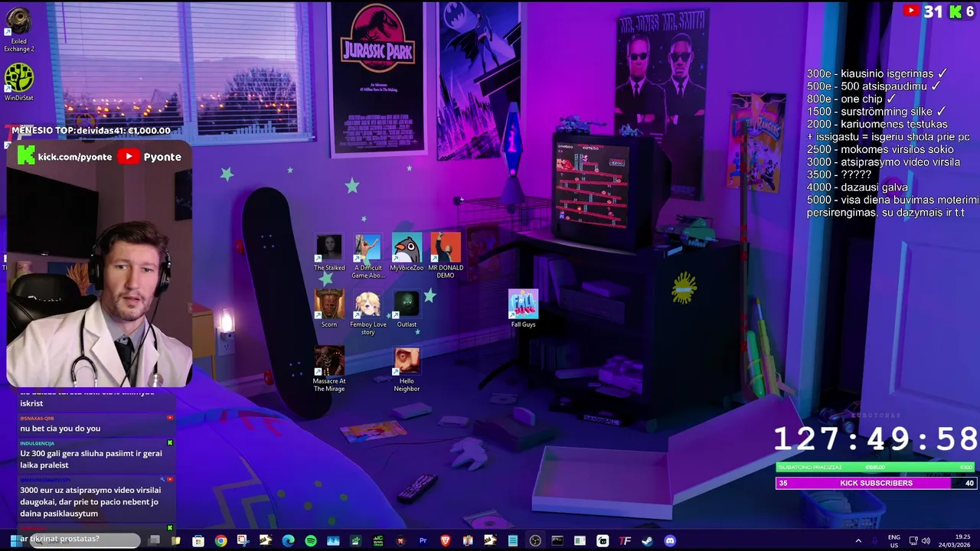Open the Hello Neighbor game icon

click(407, 370)
